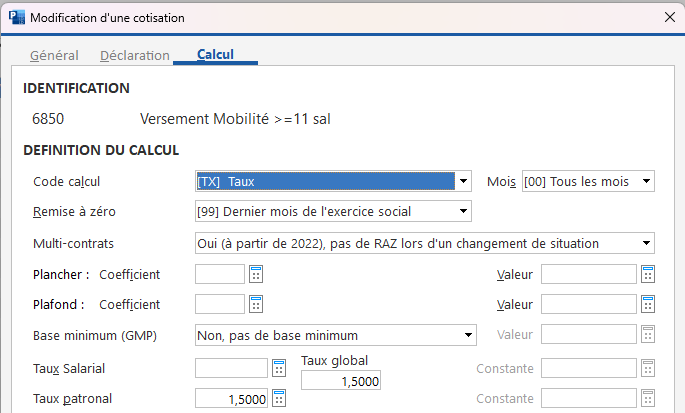Viewport: 685px width, 413px height.
Task: Open calculator beside Plafond Valeur field
Action: 648,304
